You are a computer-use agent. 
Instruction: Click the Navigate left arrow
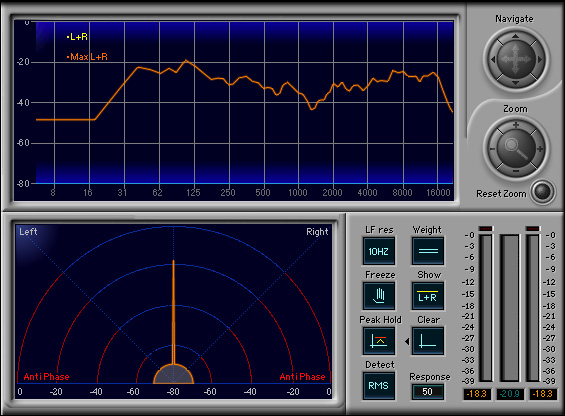tap(493, 59)
